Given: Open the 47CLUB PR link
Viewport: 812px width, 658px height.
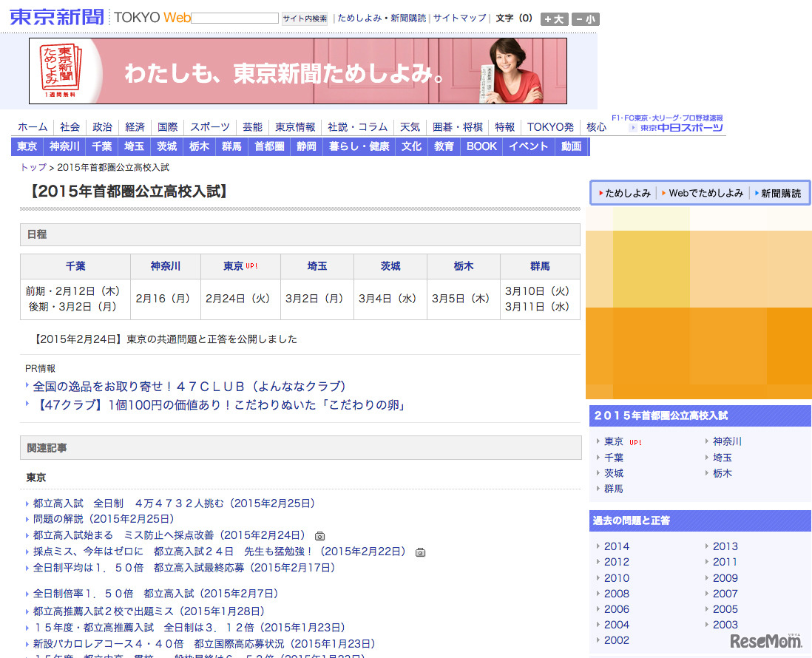Looking at the screenshot, I should point(189,385).
